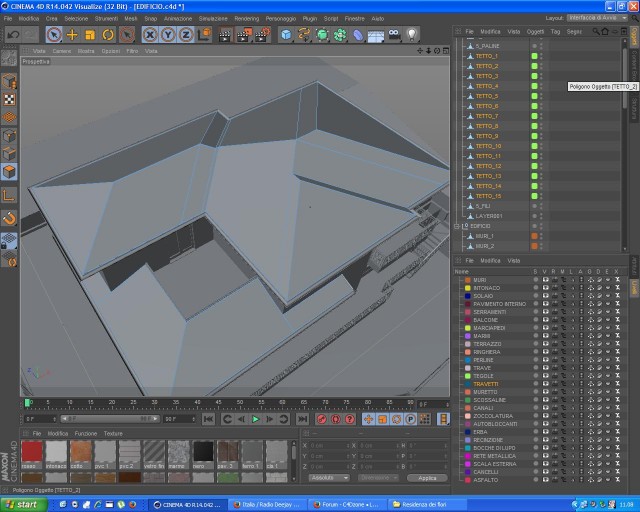Toggle solo for SOLAIO layer

[x=536, y=296]
